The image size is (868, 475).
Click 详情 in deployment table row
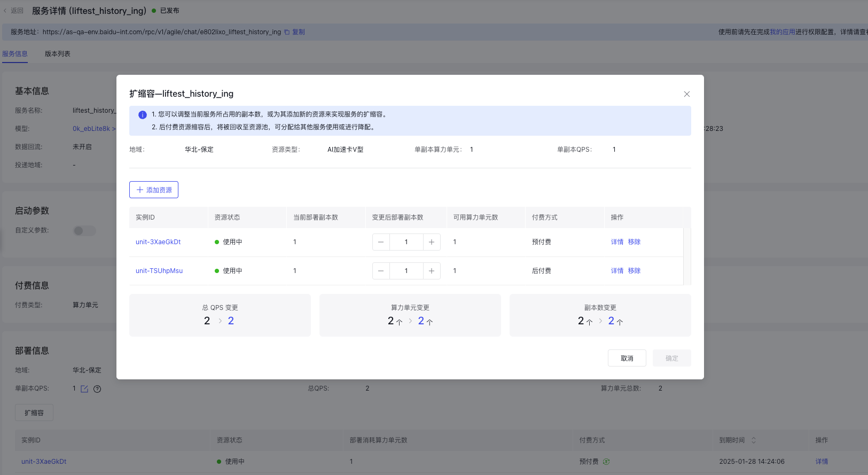822,462
